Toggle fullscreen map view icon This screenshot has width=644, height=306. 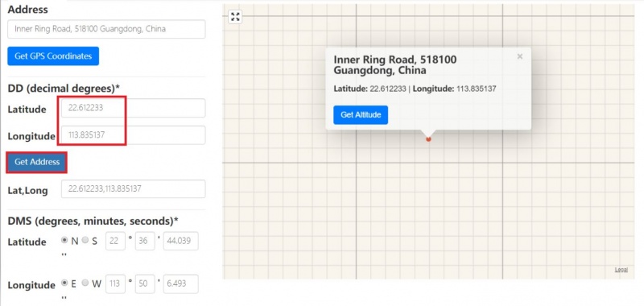[235, 17]
